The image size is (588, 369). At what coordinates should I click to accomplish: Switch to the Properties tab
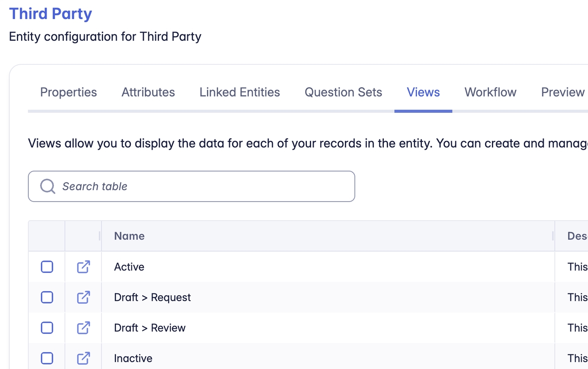coord(68,92)
